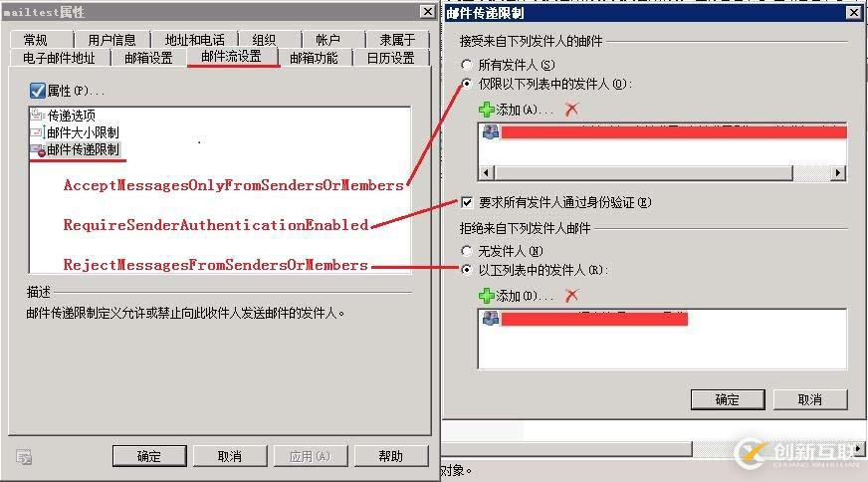Image resolution: width=868 pixels, height=482 pixels.
Task: Toggle the 属性(P) checkbox
Action: pos(37,91)
